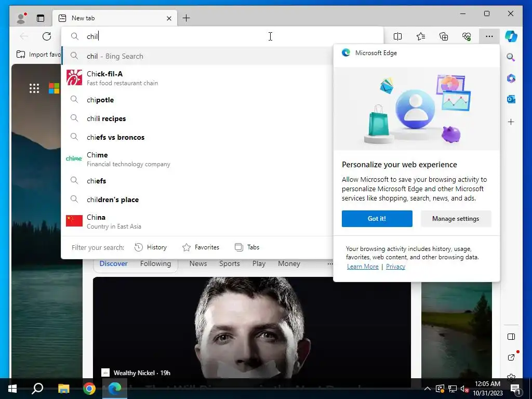Image resolution: width=532 pixels, height=399 pixels.
Task: Open the Money feed tab
Action: 289,263
